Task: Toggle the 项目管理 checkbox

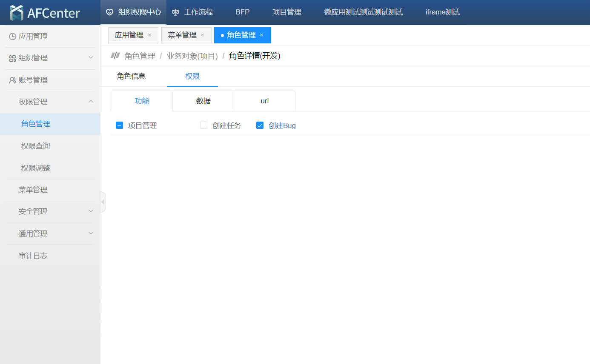Action: click(120, 125)
